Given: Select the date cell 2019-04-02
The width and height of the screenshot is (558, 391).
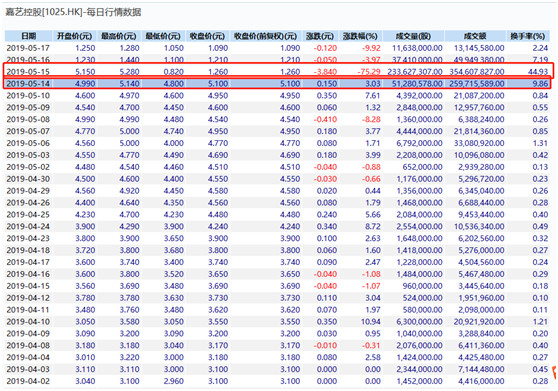Looking at the screenshot, I should click(x=28, y=381).
